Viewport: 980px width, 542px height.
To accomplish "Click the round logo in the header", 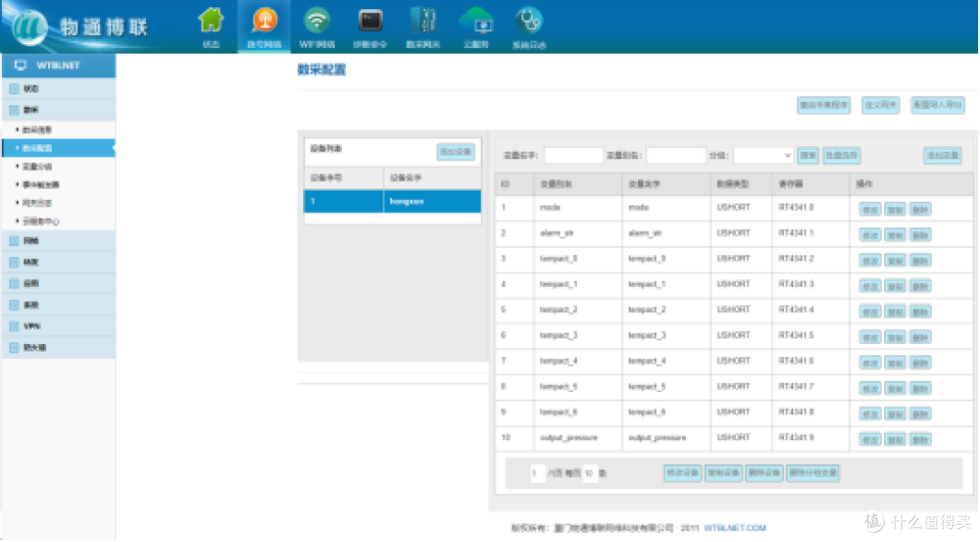I will [29, 27].
